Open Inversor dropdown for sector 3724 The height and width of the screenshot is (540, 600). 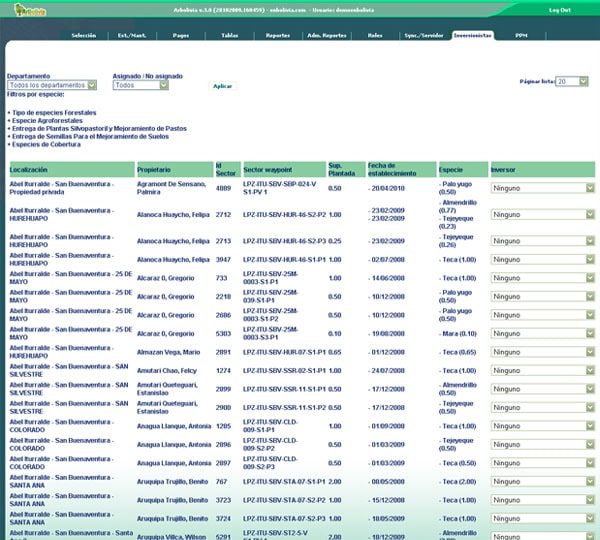coord(543,518)
